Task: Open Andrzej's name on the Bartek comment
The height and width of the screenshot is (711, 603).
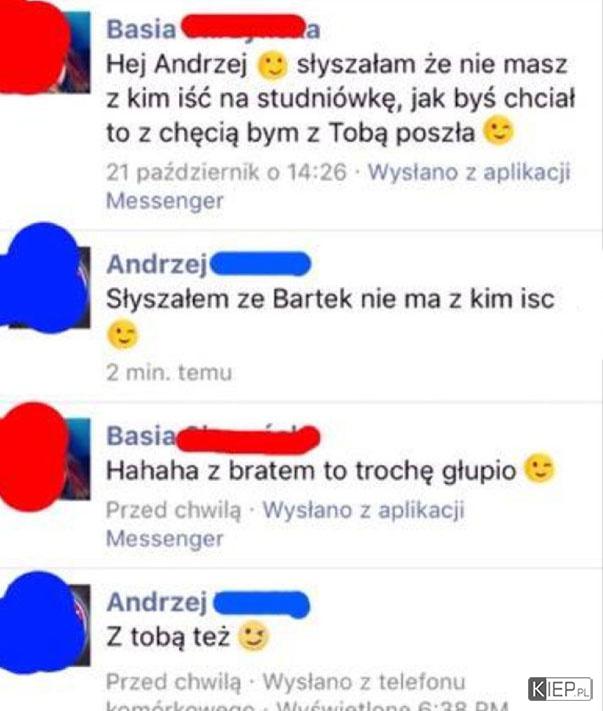Action: coord(209,264)
